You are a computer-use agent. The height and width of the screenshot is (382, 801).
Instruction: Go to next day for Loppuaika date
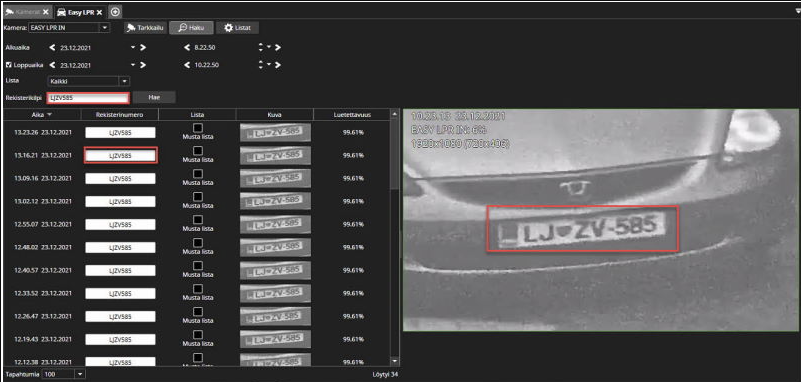click(143, 65)
